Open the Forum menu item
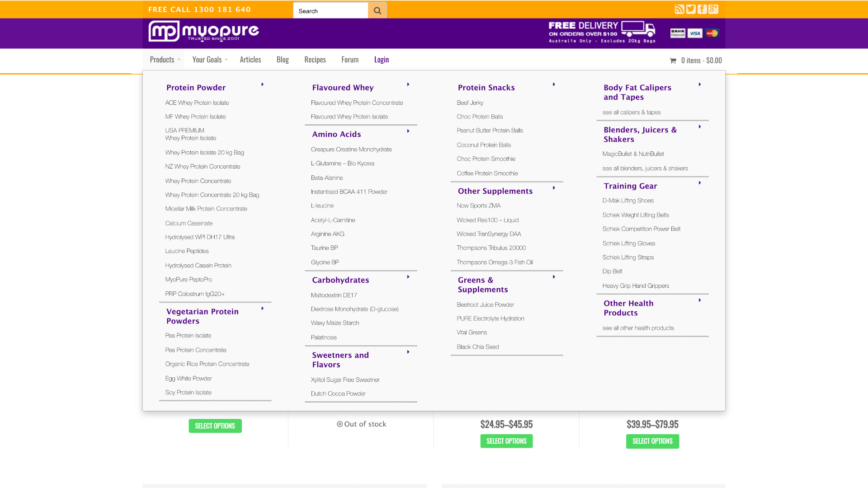The image size is (868, 488). click(x=350, y=59)
